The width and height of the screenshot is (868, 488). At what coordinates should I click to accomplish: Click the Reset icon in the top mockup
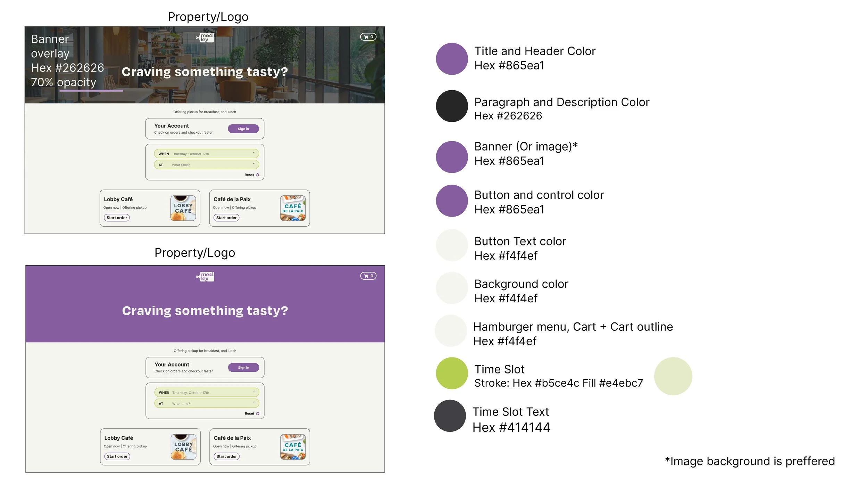[x=257, y=175]
